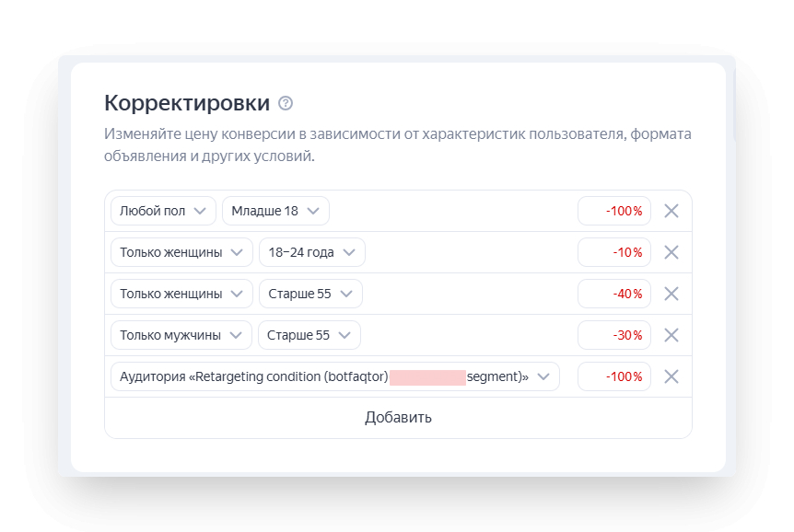Click the help icon next to Корректировки
Screen dimensions: 794x532
click(x=286, y=103)
